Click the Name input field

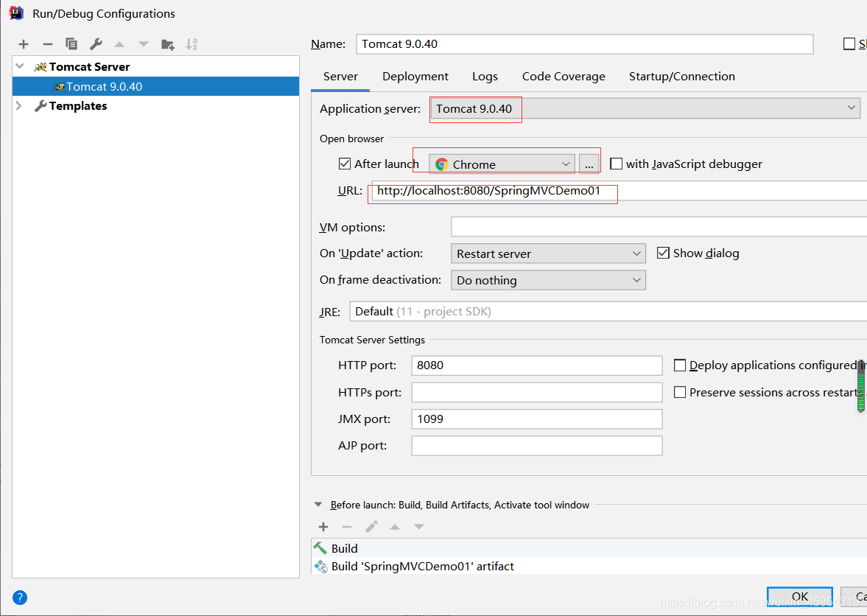point(585,43)
